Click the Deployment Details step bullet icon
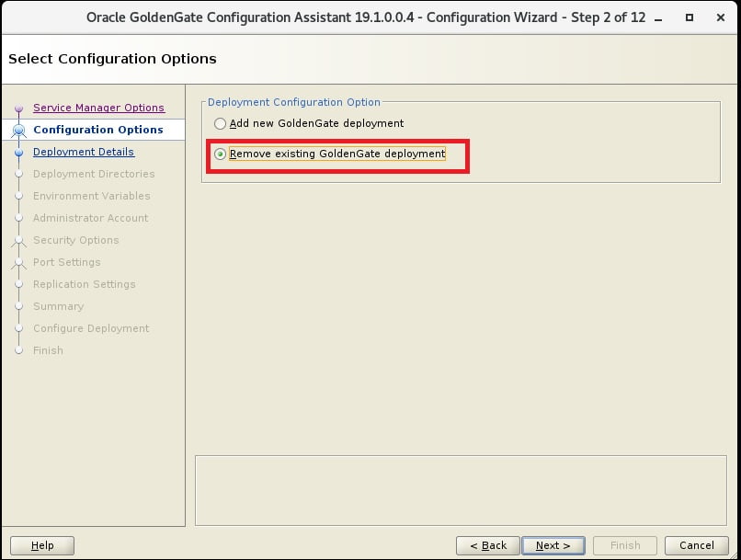This screenshot has height=560, width=741. (x=19, y=152)
